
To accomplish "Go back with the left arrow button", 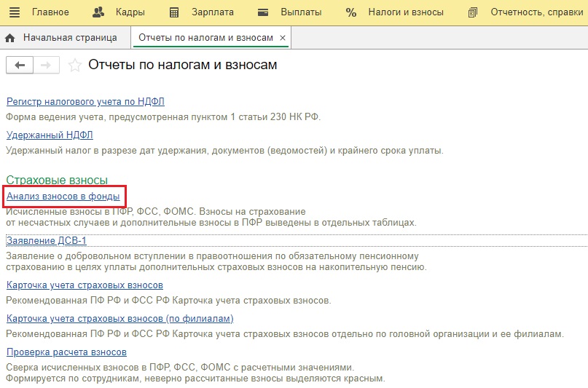I will 20,66.
